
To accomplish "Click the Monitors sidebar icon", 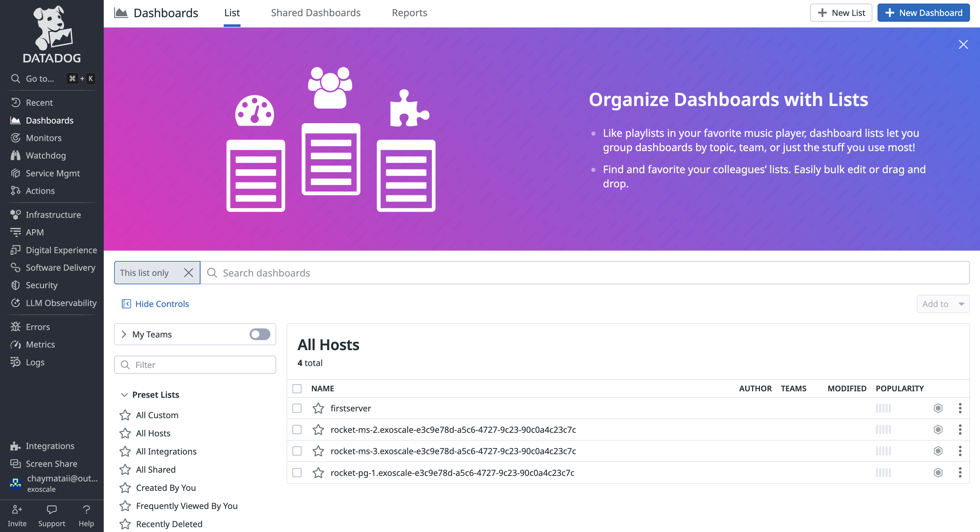I will pyautogui.click(x=15, y=138).
